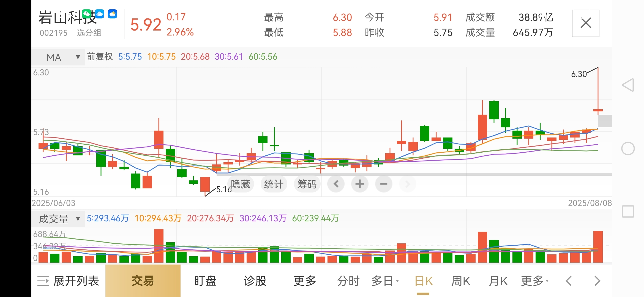The image size is (644, 297).
Task: Tap Android back triangle button
Action: [x=628, y=85]
